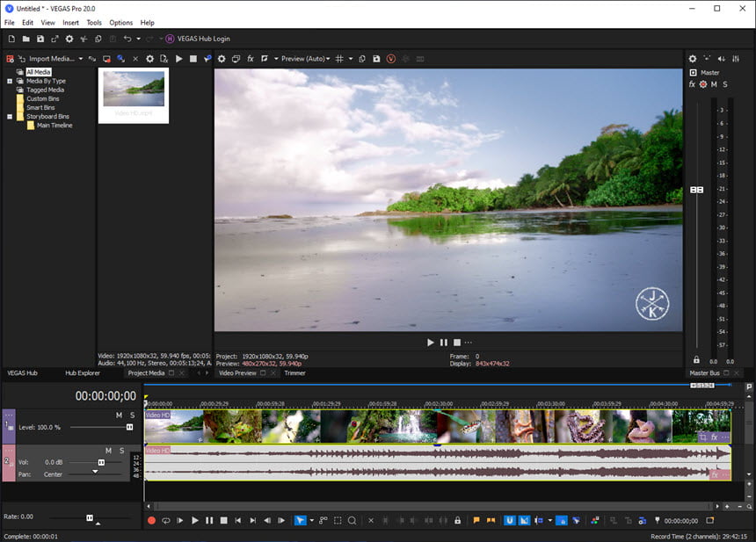
Task: Open the Options menu
Action: (x=120, y=23)
